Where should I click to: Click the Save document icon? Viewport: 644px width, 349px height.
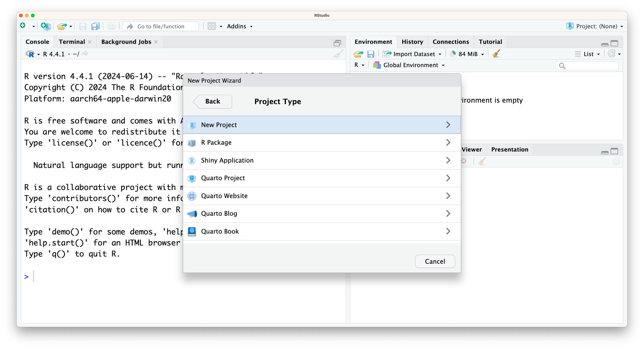(x=83, y=26)
